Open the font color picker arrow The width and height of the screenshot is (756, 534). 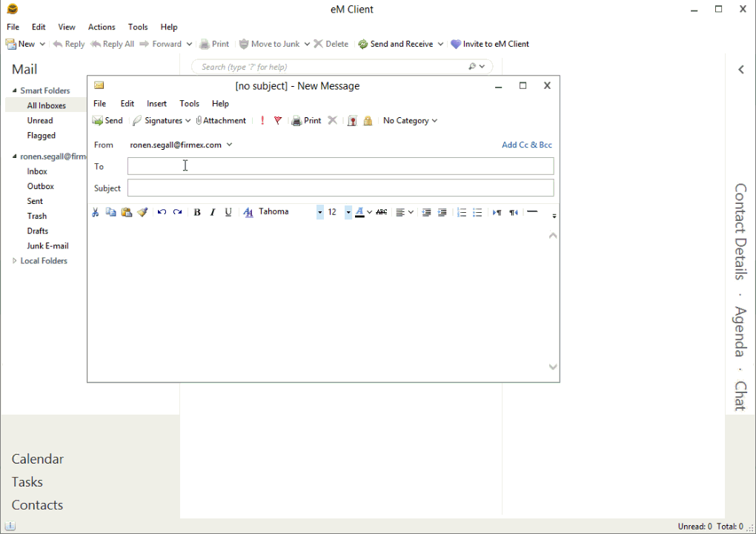tap(370, 212)
